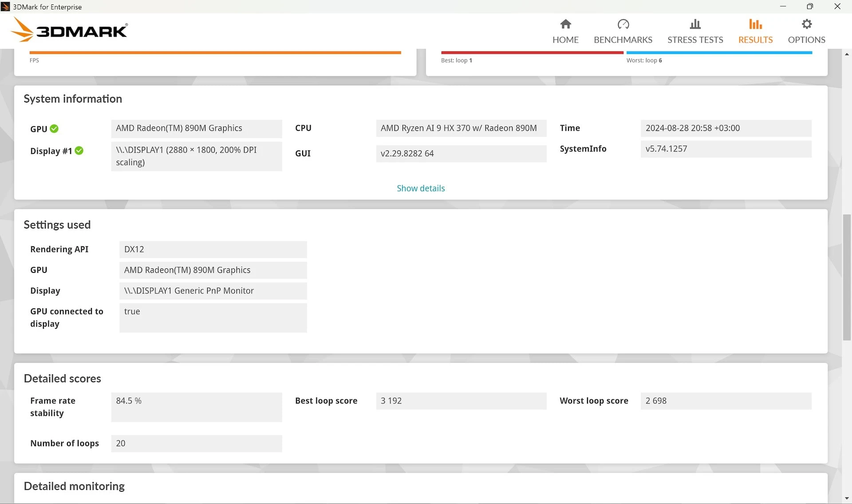Select the Time value 2024-08-28 20:58
The width and height of the screenshot is (852, 504).
click(x=726, y=128)
